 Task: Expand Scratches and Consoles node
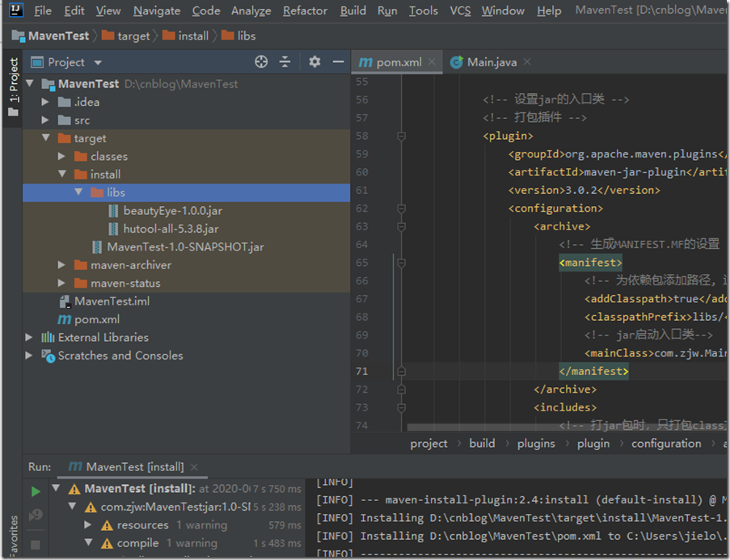[29, 356]
